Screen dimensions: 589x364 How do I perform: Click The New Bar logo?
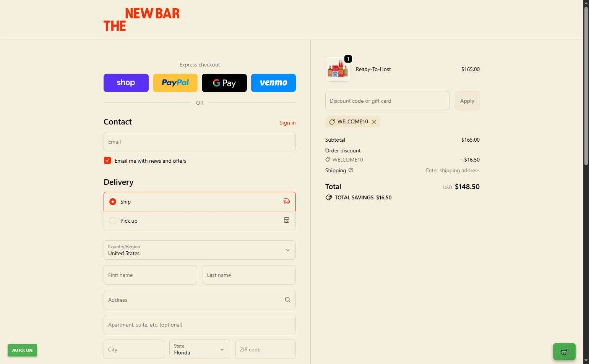141,19
